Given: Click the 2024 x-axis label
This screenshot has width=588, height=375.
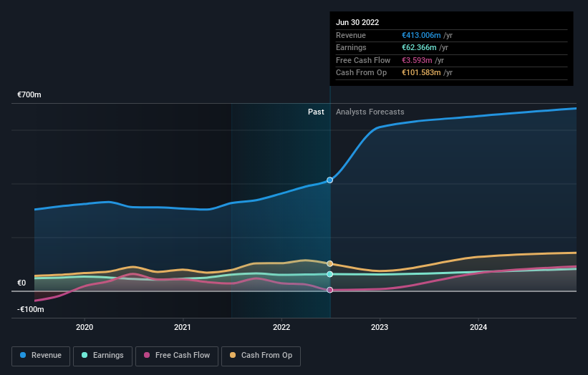Looking at the screenshot, I should click(478, 327).
